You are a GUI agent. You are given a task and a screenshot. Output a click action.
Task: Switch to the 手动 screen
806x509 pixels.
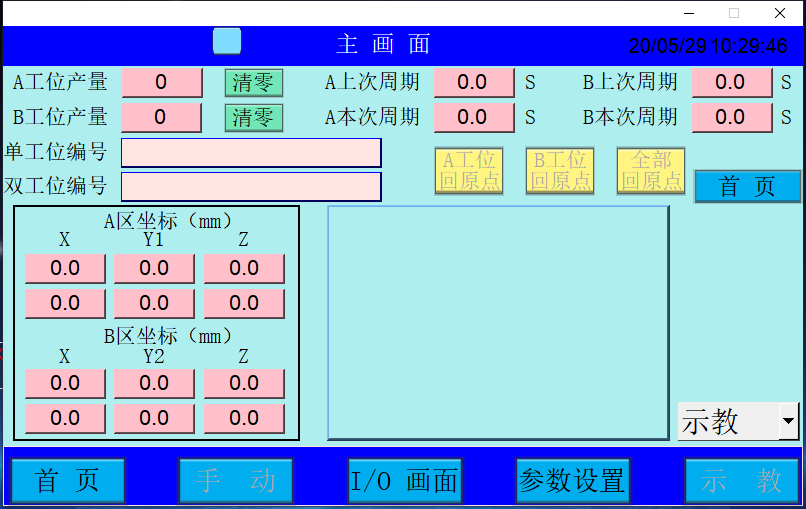pyautogui.click(x=236, y=481)
